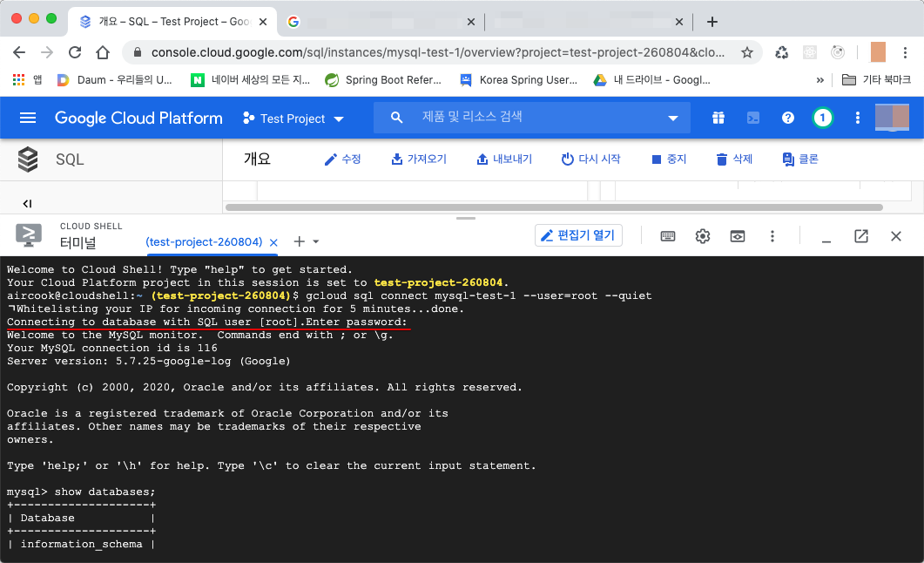924x563 pixels.
Task: Expand the search bar dropdown arrow
Action: [x=672, y=119]
